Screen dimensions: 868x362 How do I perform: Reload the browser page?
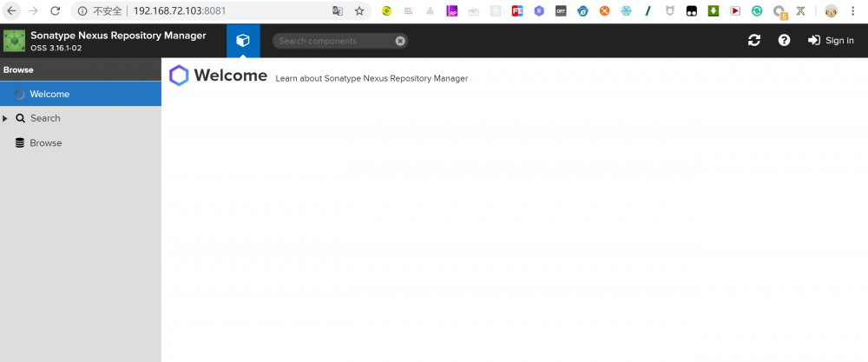coord(55,10)
